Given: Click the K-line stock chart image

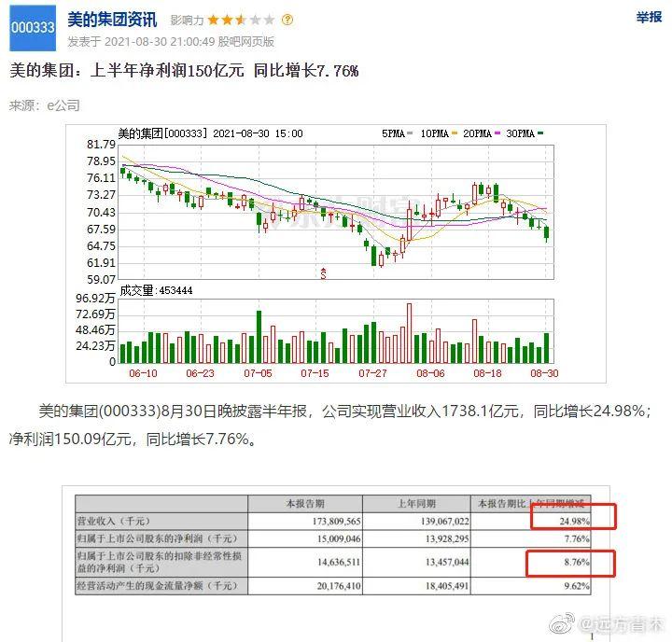Looking at the screenshot, I should click(336, 254).
